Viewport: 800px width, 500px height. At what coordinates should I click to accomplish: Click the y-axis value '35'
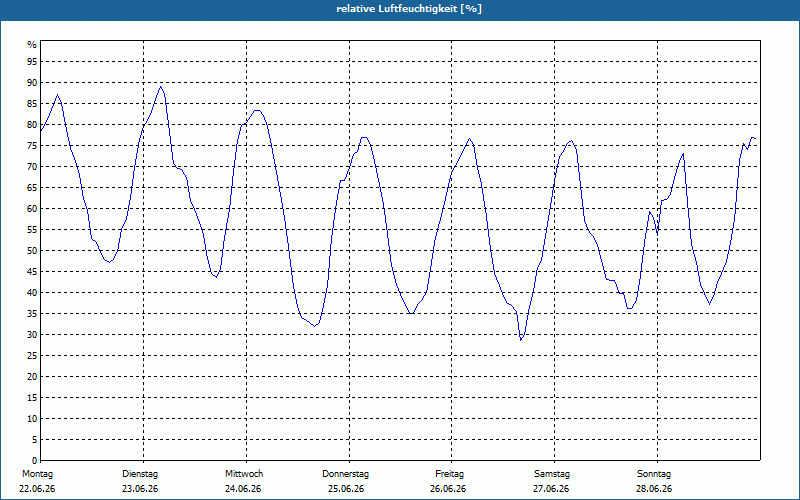(32, 313)
